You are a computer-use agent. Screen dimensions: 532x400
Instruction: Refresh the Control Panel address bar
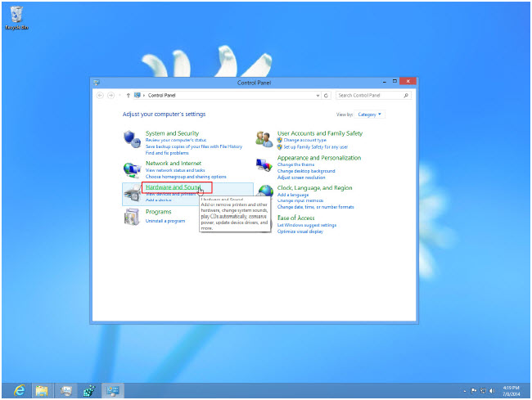tap(327, 95)
